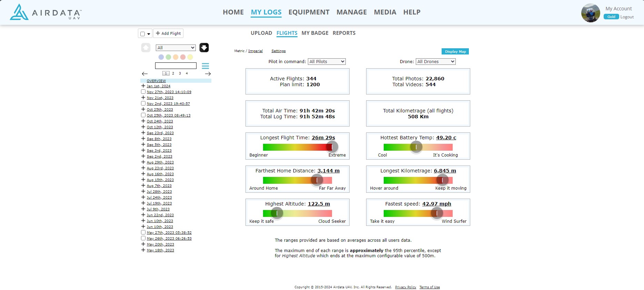This screenshot has width=644, height=290.
Task: Tick the May 27th, 2023 05:38:52 checkbox
Action: [x=143, y=232]
